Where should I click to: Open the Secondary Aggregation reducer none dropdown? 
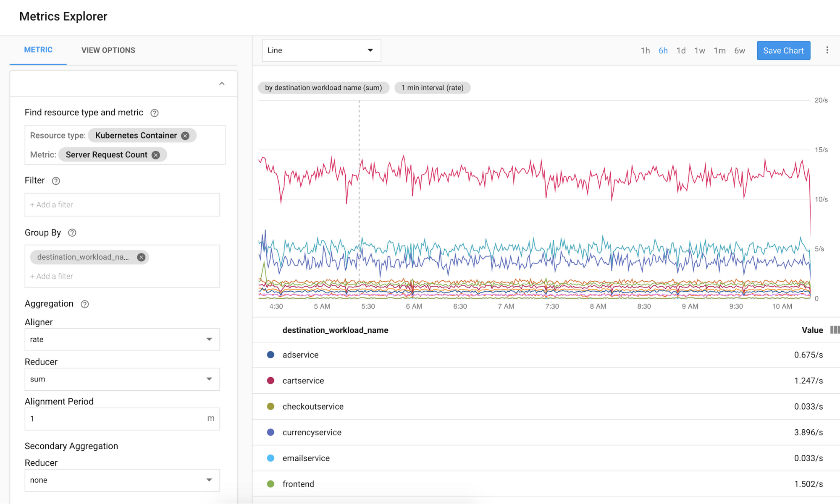tap(122, 480)
